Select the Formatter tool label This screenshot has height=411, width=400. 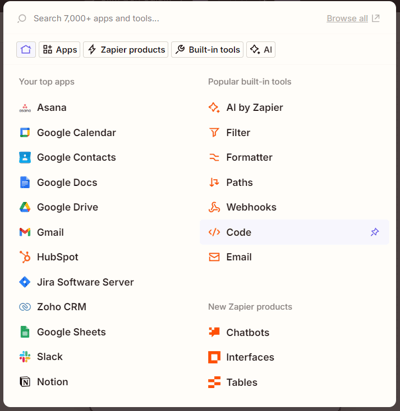[249, 157]
